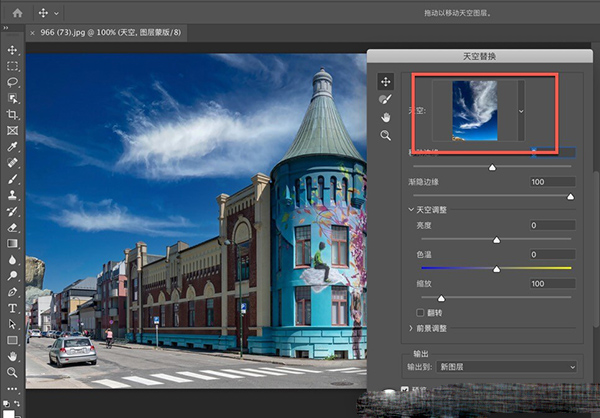
Task: Select the Hand tool in the sky dialog
Action: tap(385, 117)
